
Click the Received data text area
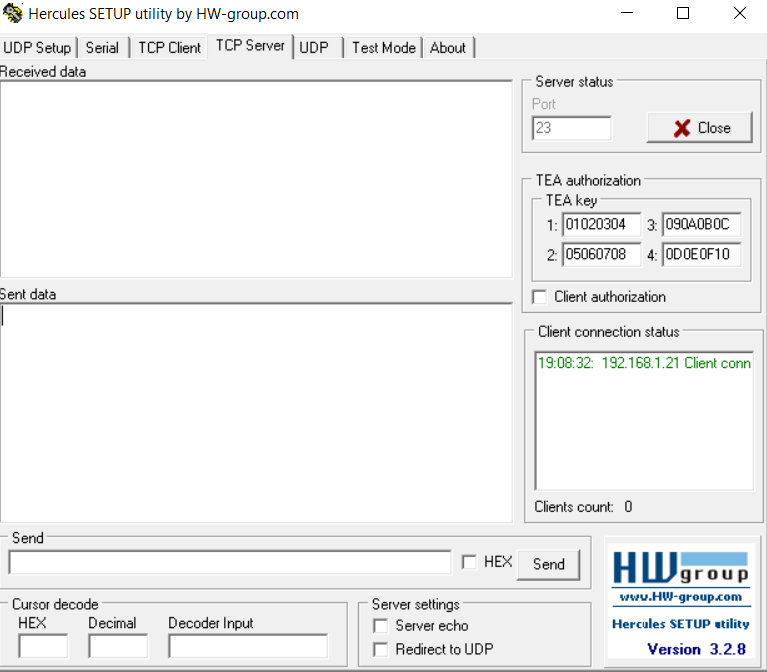(x=255, y=178)
